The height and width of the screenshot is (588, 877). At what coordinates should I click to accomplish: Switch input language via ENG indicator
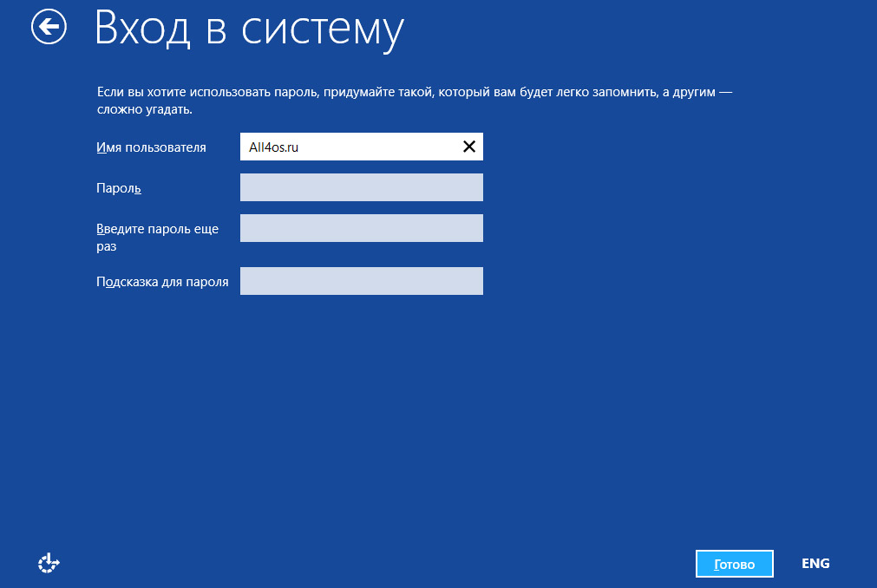pyautogui.click(x=815, y=564)
